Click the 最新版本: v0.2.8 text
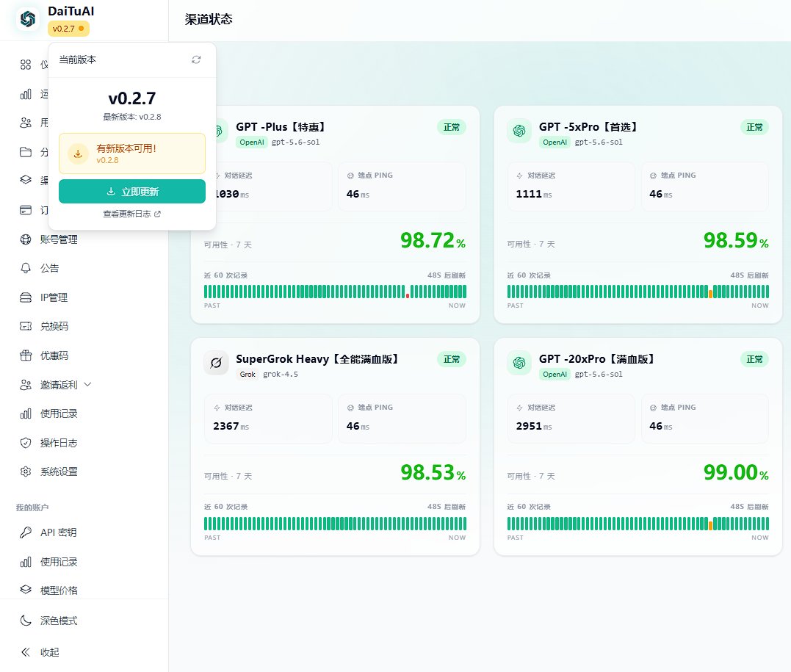Image resolution: width=791 pixels, height=672 pixels. [132, 117]
